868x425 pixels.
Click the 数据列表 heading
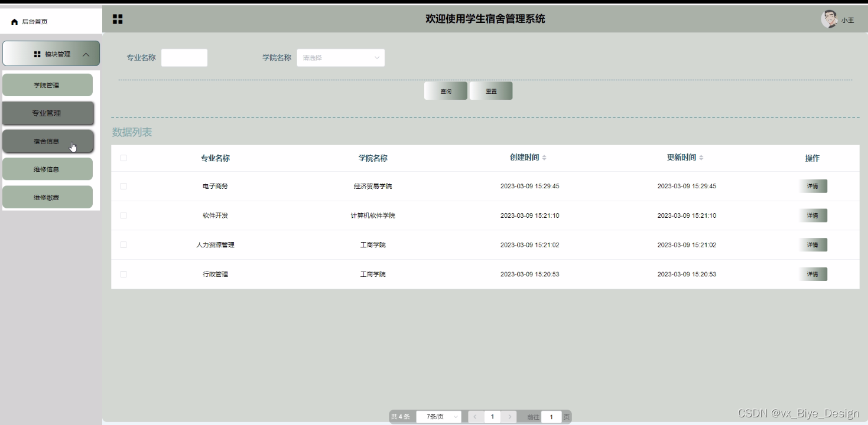(x=132, y=132)
